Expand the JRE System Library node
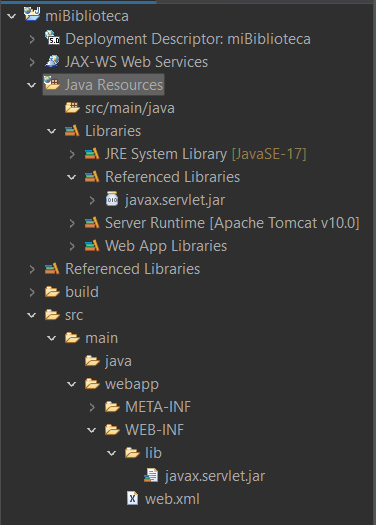 (x=72, y=154)
